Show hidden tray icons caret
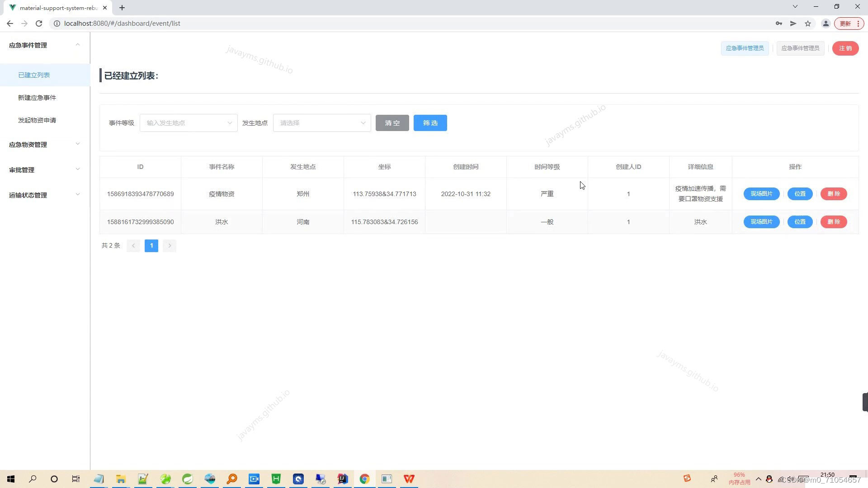 pyautogui.click(x=759, y=479)
